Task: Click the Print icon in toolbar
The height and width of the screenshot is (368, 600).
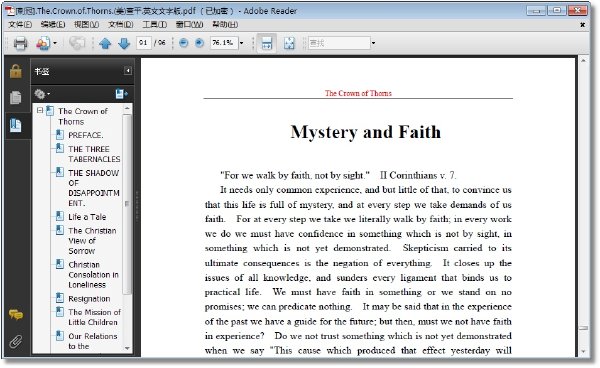Action: [20, 43]
